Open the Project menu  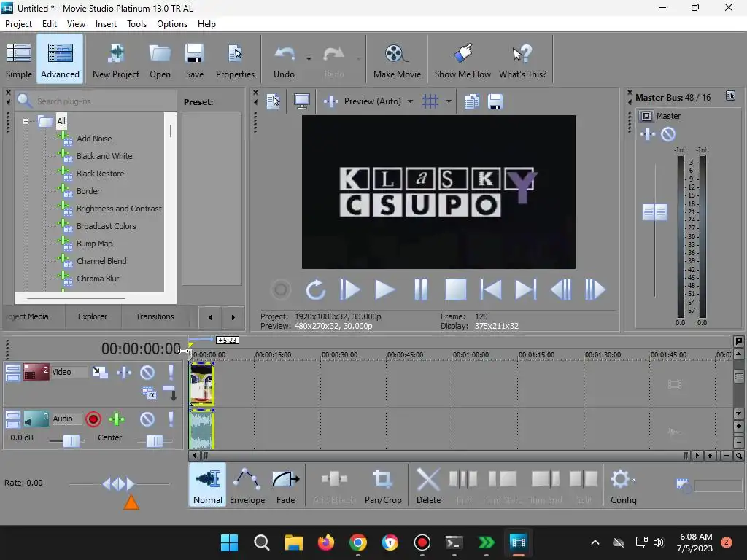click(x=18, y=24)
